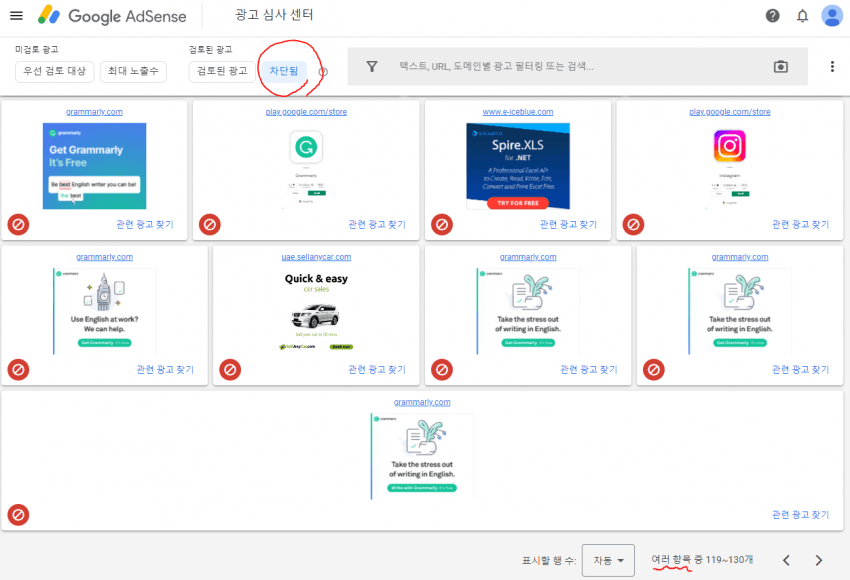Open the Quick & easy car ad thumbnail

[316, 311]
